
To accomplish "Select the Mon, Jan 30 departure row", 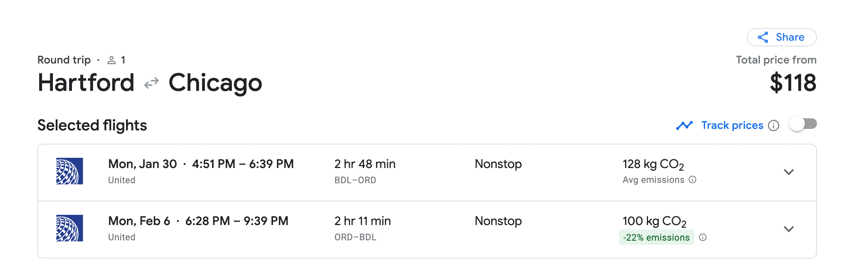I will [427, 173].
